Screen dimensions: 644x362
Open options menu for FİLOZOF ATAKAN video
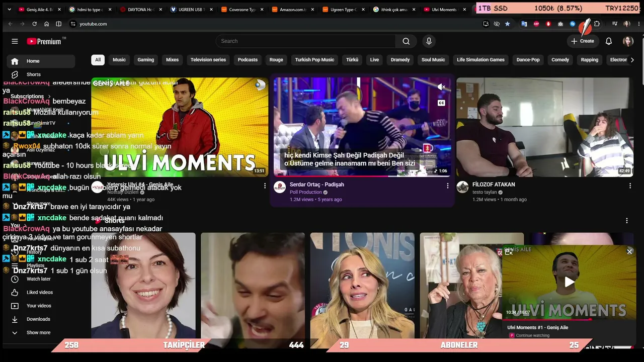tap(630, 186)
